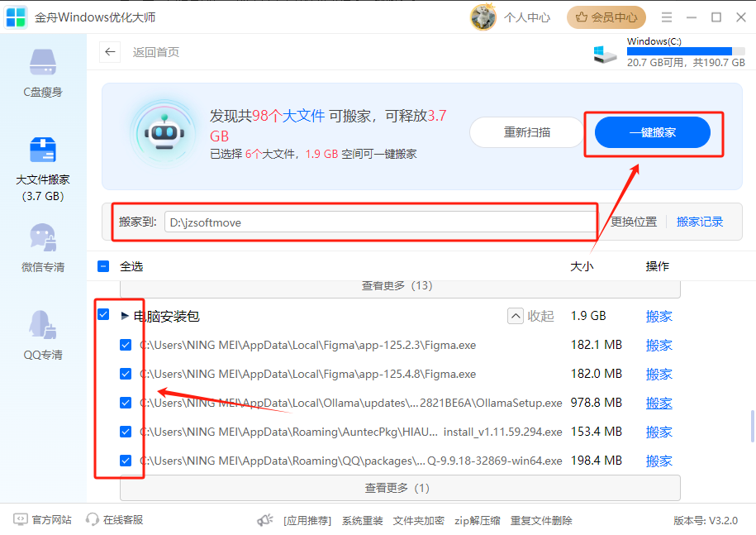The width and height of the screenshot is (756, 535).
Task: Open 会员中心 member center
Action: [x=606, y=17]
